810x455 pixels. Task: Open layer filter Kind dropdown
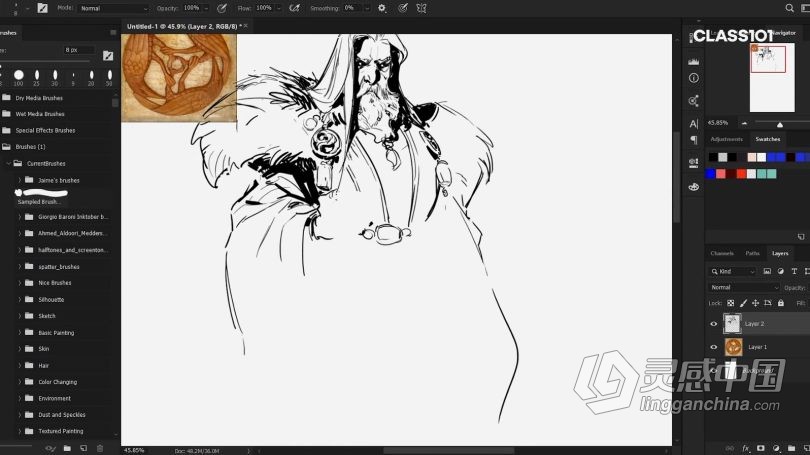[x=733, y=271]
